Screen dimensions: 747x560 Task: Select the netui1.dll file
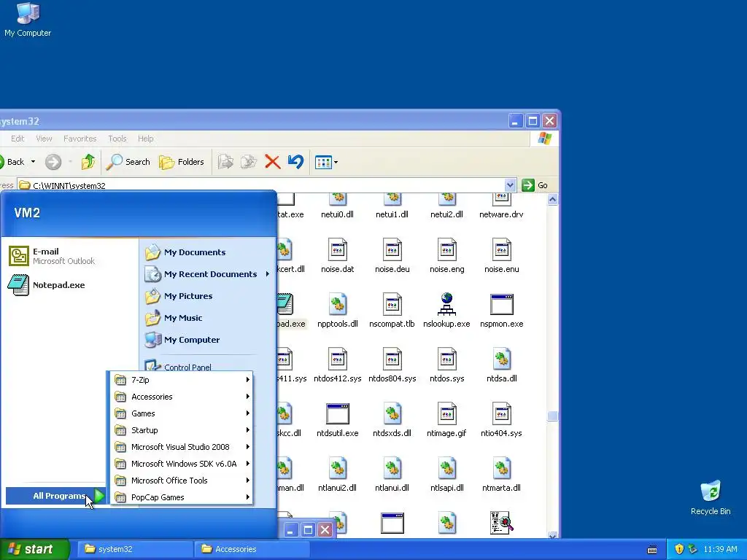(x=392, y=206)
